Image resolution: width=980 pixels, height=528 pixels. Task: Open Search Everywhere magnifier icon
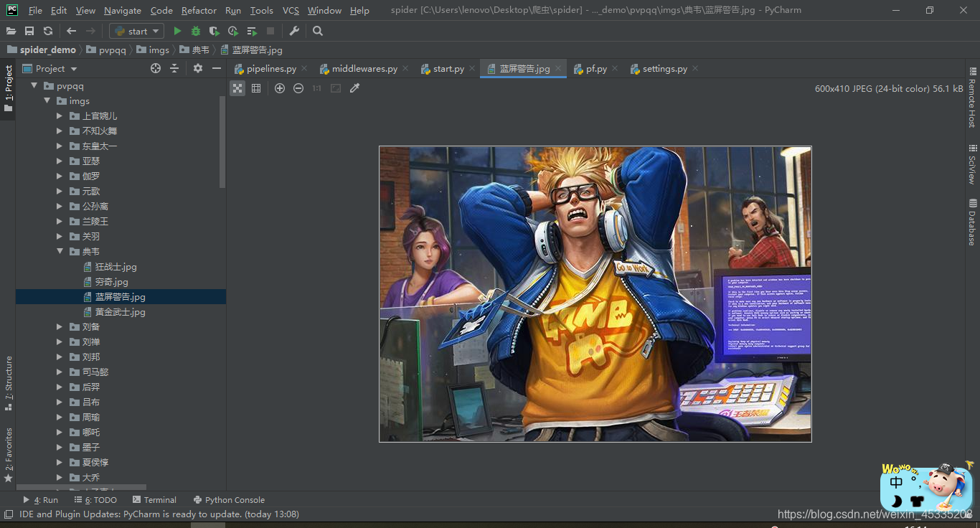point(318,31)
